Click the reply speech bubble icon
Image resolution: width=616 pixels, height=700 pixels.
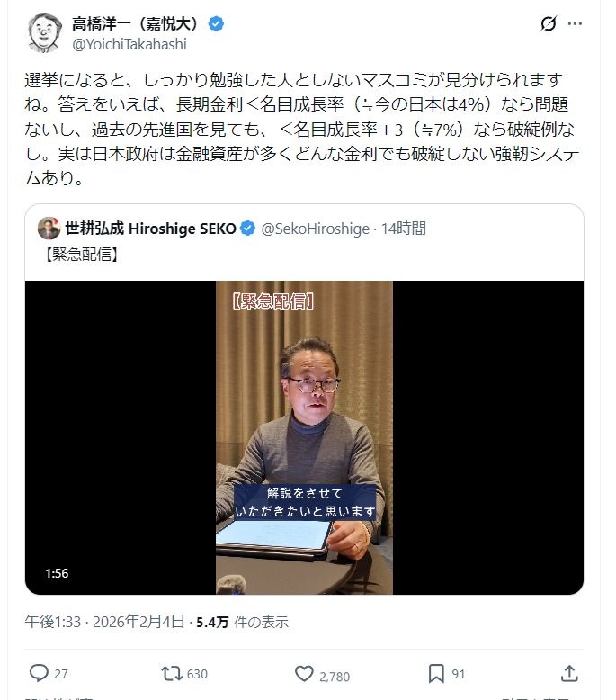click(39, 673)
